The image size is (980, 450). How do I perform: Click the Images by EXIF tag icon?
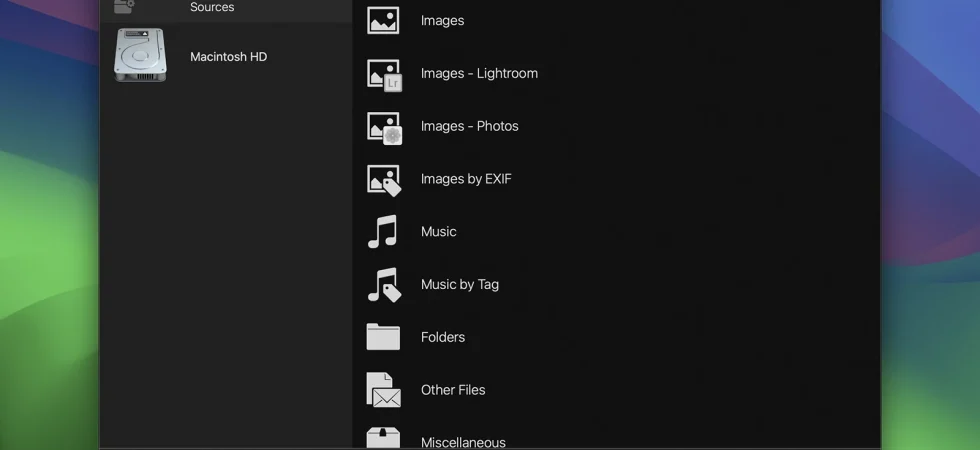pos(384,181)
